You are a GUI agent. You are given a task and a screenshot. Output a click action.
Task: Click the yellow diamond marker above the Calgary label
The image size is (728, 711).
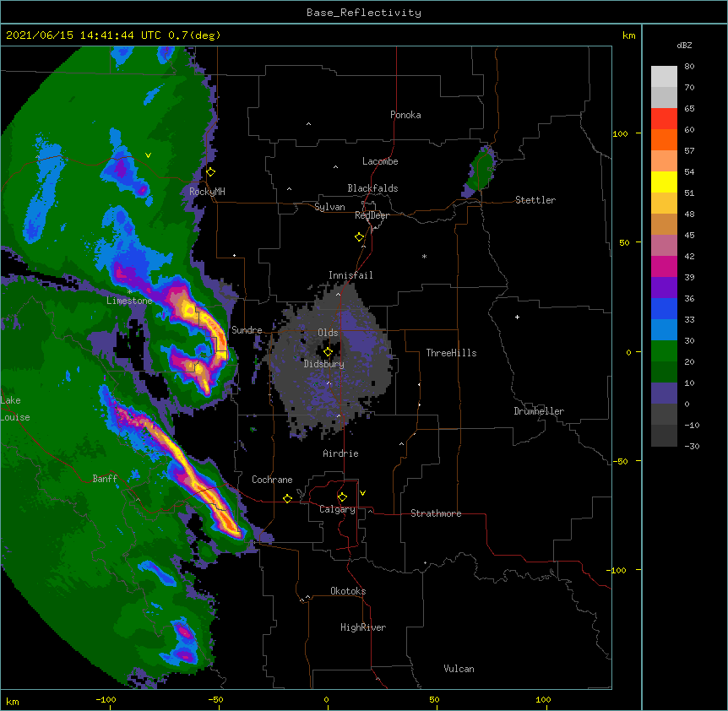342,497
